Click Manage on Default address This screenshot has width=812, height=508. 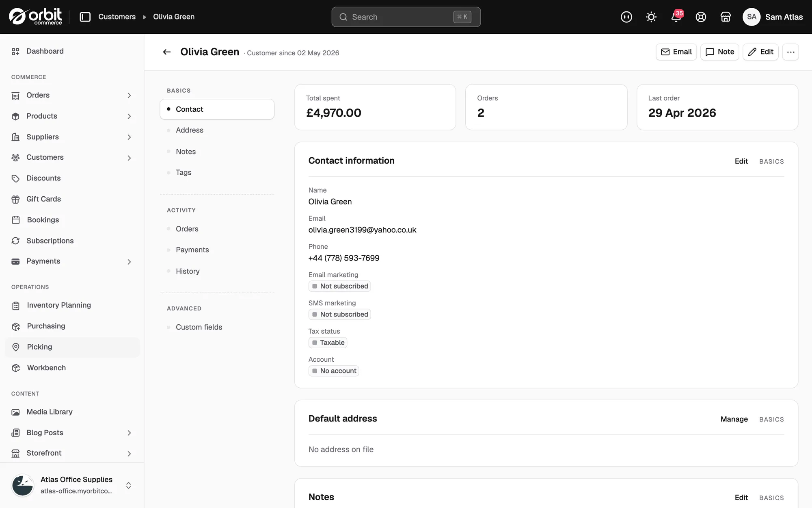(x=734, y=419)
